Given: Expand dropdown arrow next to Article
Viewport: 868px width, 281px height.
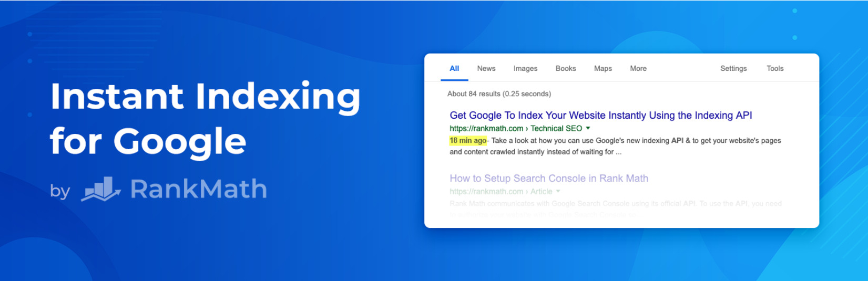Looking at the screenshot, I should 558,191.
